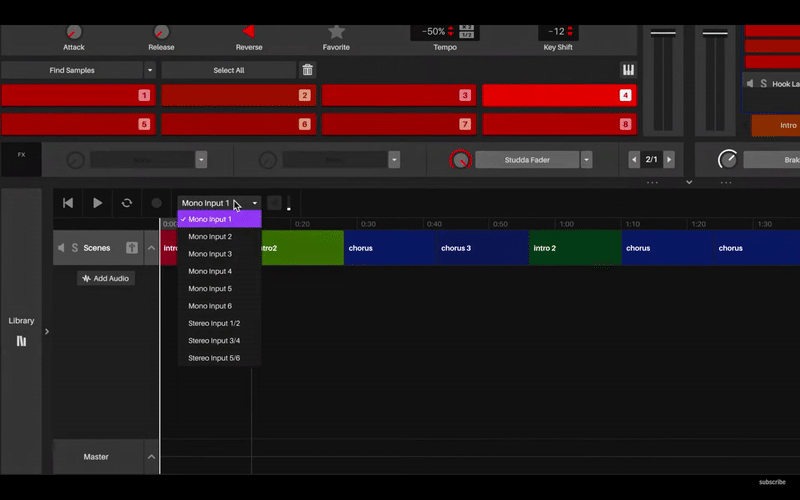The height and width of the screenshot is (500, 800).
Task: Click the FX panel box
Action: point(21,160)
